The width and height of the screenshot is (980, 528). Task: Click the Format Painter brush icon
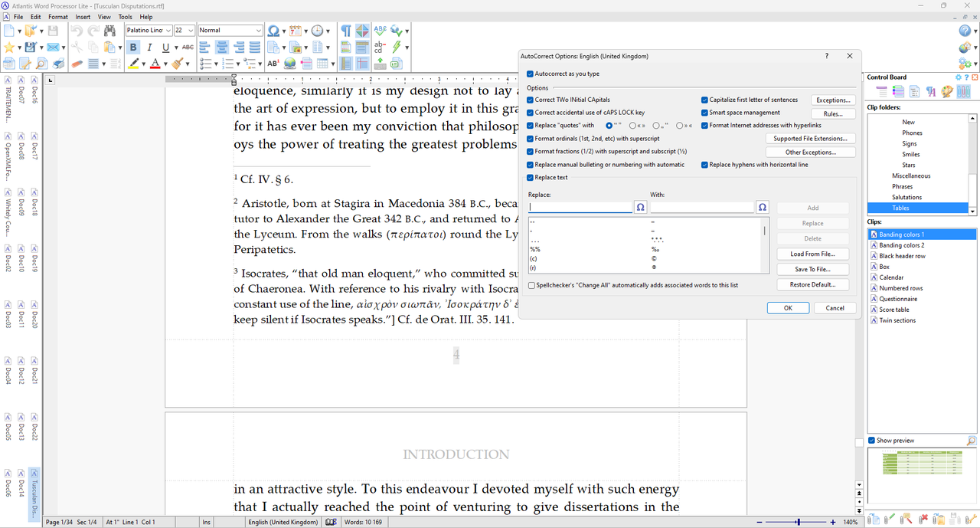pos(178,64)
